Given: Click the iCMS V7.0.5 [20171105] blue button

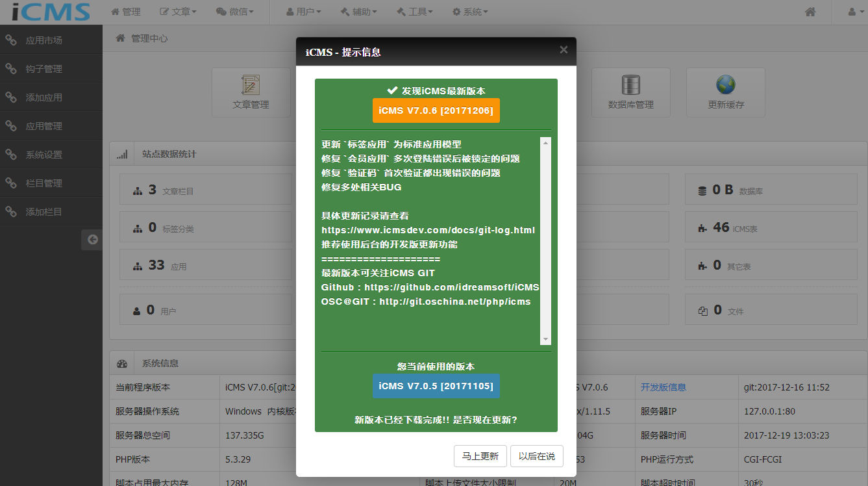Looking at the screenshot, I should tap(436, 386).
